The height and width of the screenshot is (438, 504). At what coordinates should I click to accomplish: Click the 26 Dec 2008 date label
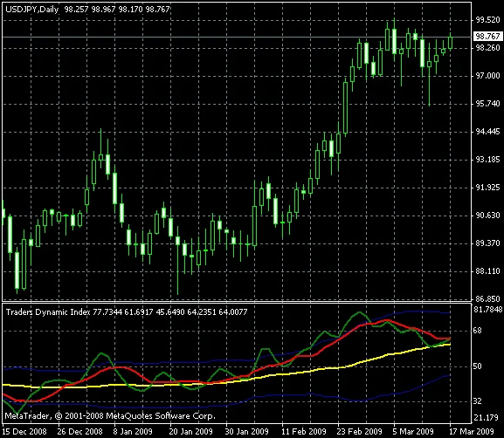(80, 431)
